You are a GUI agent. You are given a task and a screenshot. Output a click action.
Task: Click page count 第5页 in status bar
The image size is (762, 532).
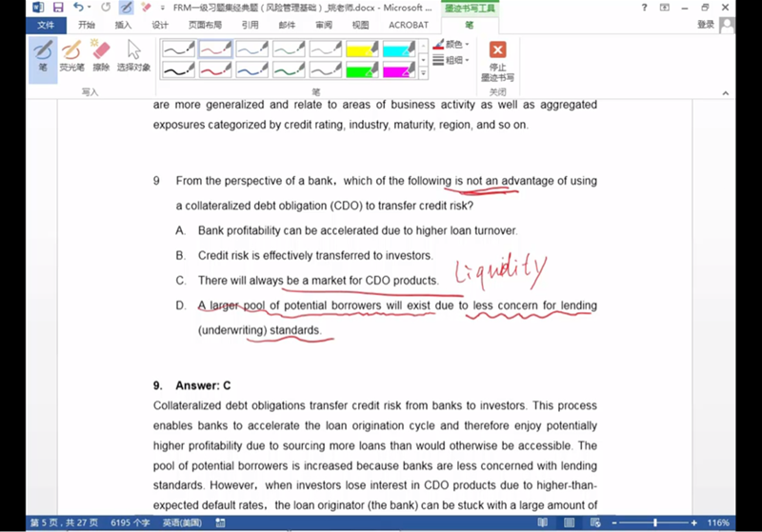(x=64, y=522)
